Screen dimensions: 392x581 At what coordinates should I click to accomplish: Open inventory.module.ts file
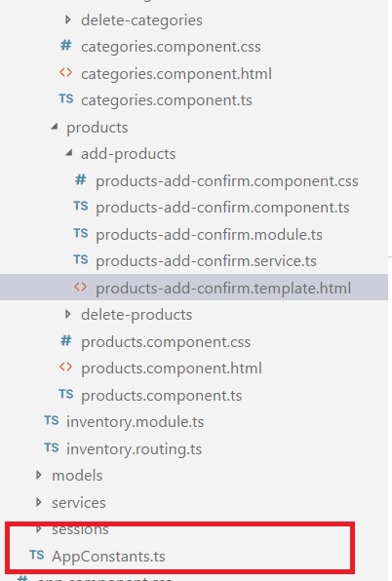coord(135,422)
